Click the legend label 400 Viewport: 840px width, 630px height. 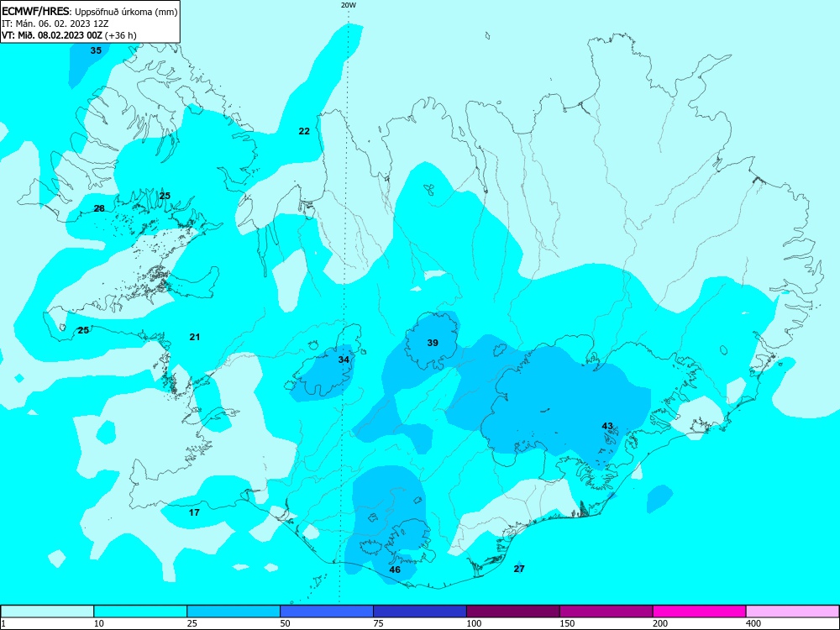pos(753,623)
